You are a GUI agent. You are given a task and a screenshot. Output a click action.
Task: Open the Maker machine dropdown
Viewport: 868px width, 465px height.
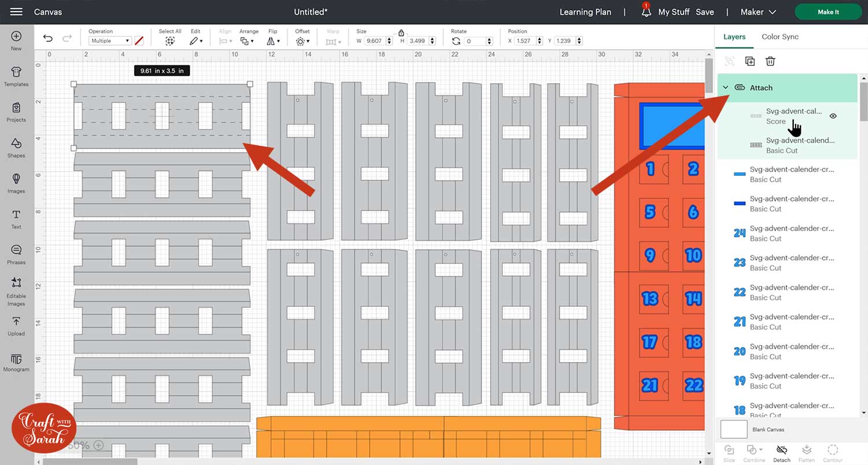[759, 12]
